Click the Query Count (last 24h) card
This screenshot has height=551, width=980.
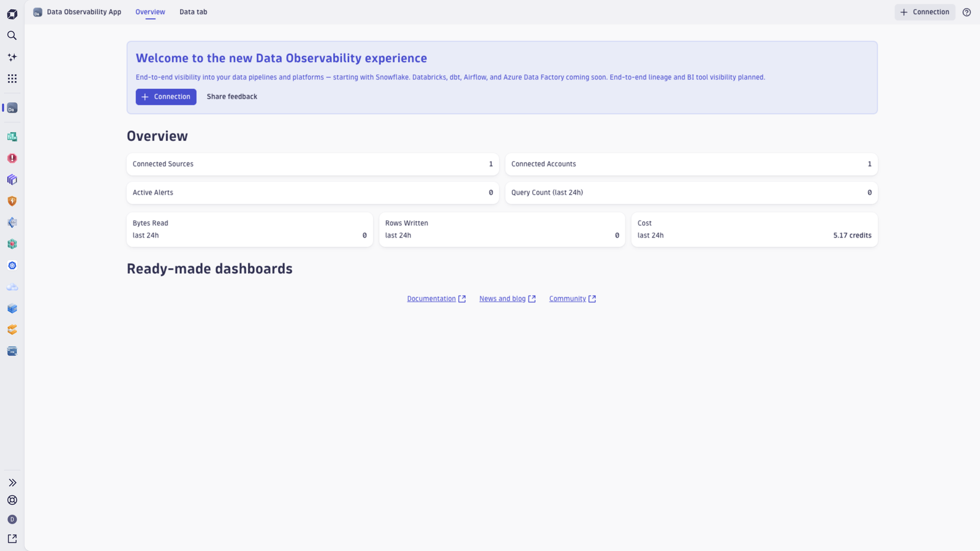[691, 193]
